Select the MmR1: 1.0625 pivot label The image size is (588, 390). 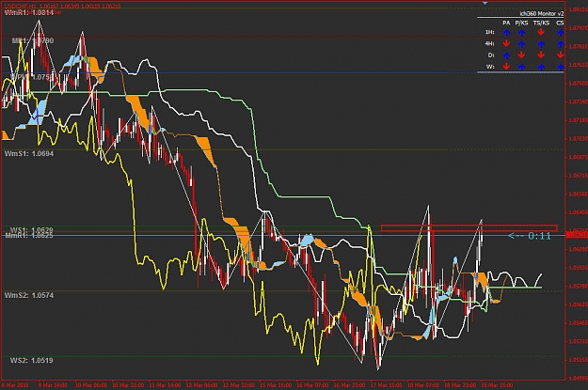(x=29, y=236)
